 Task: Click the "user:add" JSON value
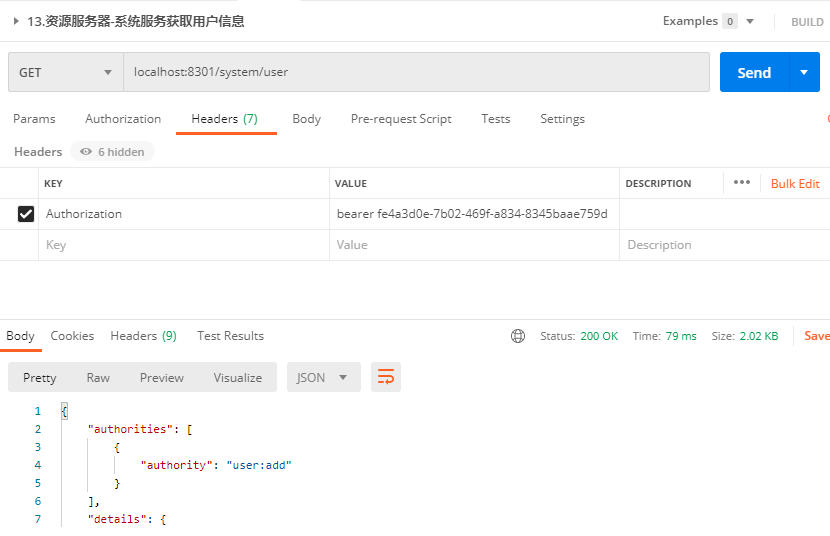(259, 465)
